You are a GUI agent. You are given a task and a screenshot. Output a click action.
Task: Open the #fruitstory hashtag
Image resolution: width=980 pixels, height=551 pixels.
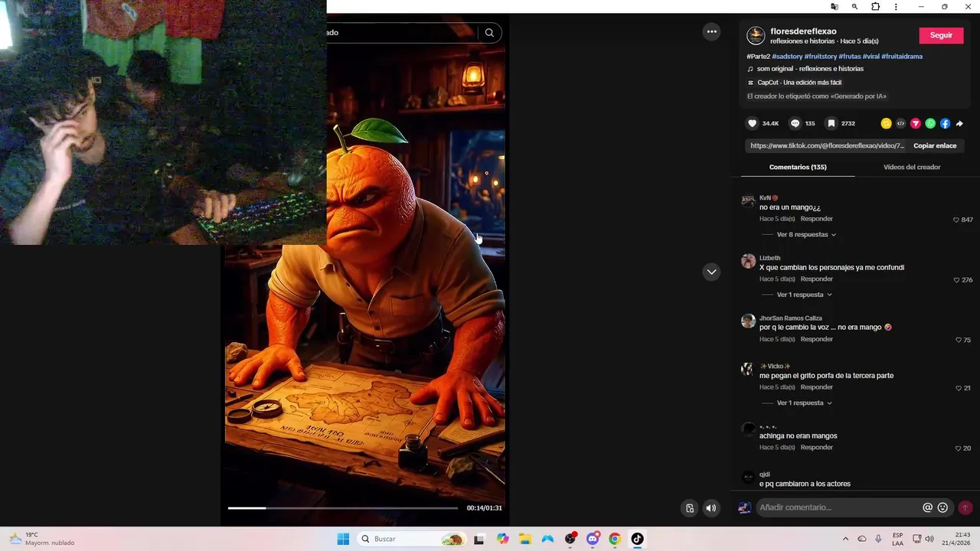tap(820, 56)
